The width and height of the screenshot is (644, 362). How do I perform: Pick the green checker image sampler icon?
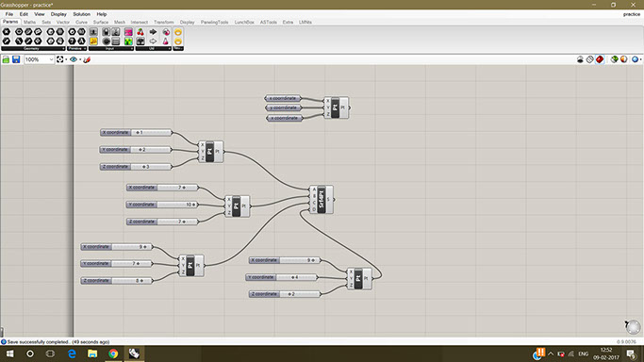(128, 41)
